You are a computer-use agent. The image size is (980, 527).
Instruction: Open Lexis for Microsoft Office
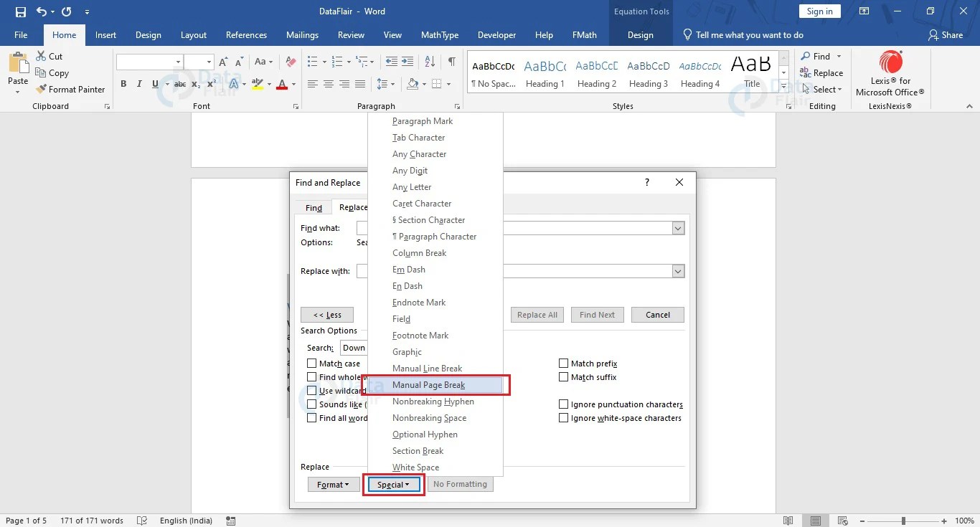tap(890, 72)
